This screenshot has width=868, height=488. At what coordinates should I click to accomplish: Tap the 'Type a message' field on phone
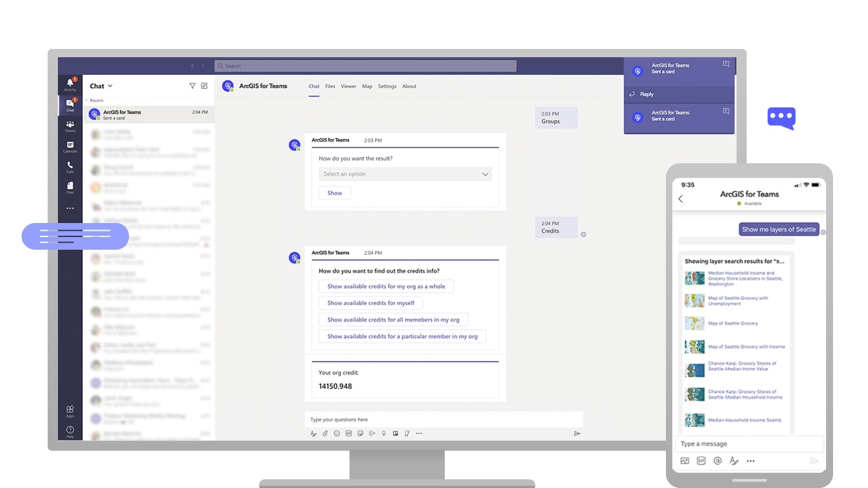[749, 444]
